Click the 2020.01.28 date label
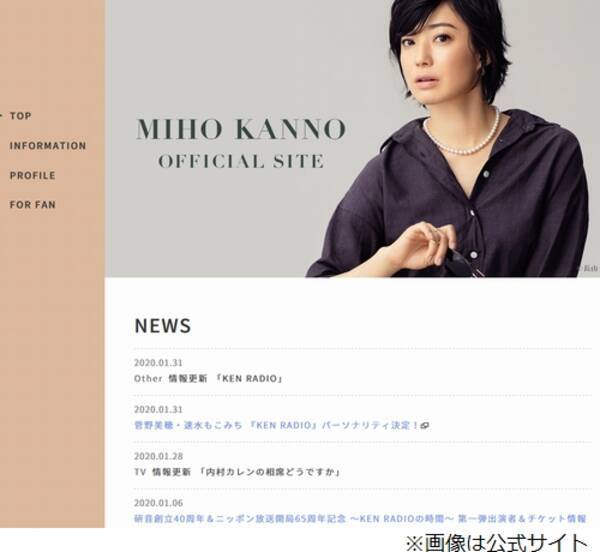600x552 pixels. (x=158, y=456)
